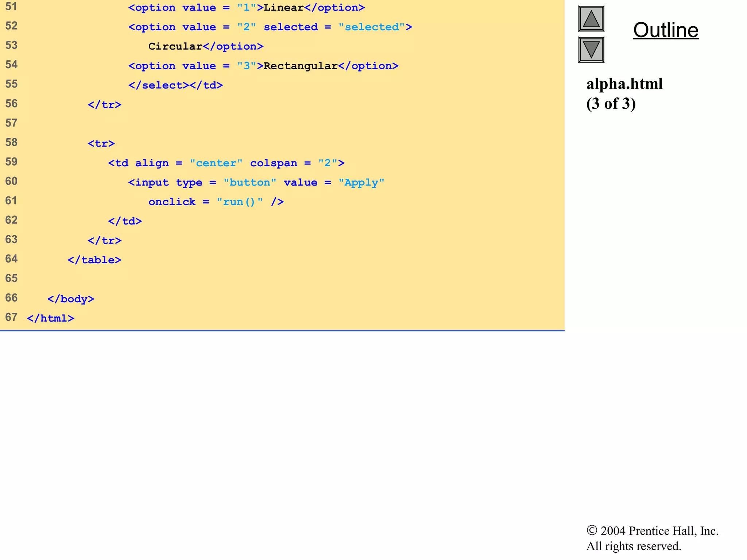Click the opening tr tag on line 58

pyautogui.click(x=101, y=144)
